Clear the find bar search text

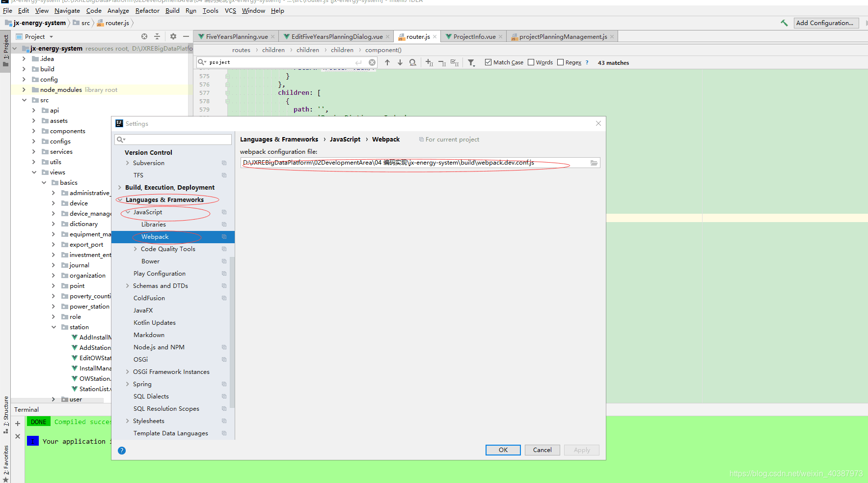click(x=372, y=62)
